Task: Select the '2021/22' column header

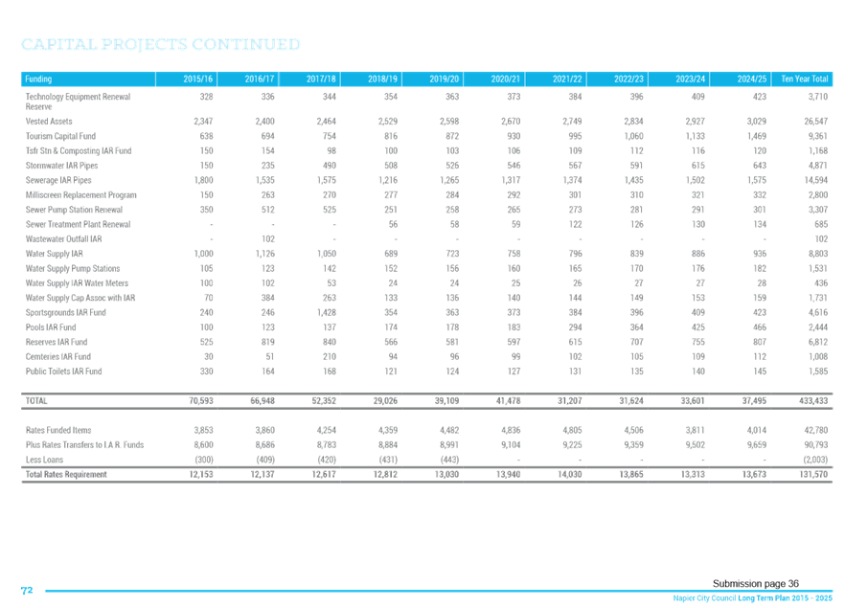Action: coord(556,79)
